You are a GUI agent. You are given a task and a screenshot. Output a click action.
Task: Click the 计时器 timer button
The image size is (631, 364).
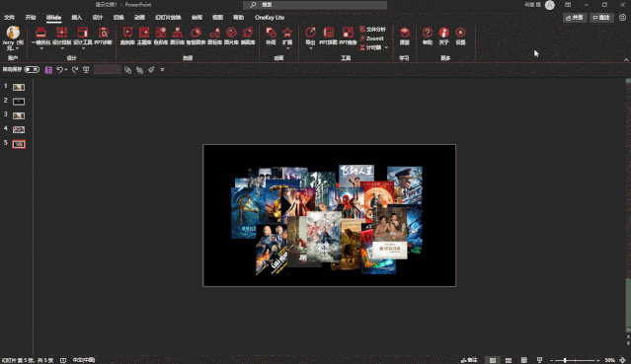[370, 48]
